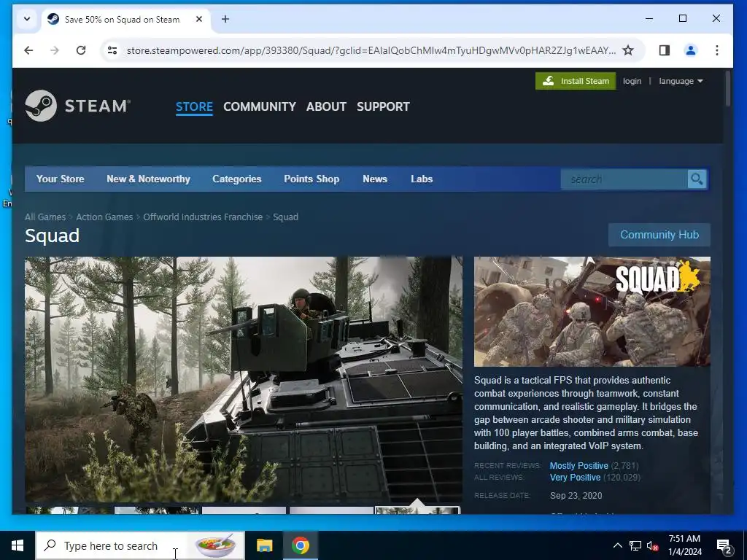
Task: Click the Squad header capsule image
Action: point(592,311)
